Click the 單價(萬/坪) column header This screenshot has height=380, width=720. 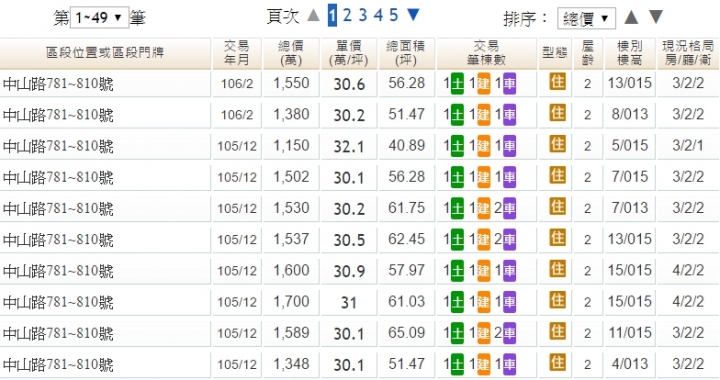(349, 53)
